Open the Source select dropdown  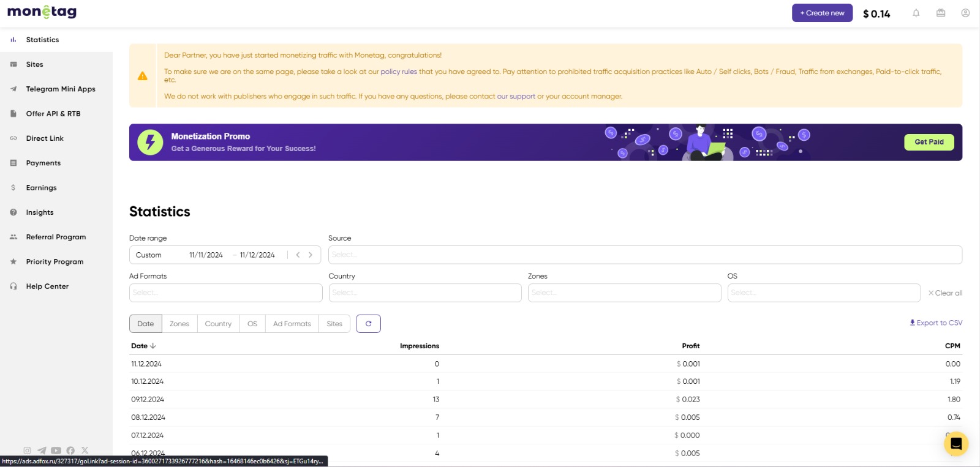coord(645,255)
